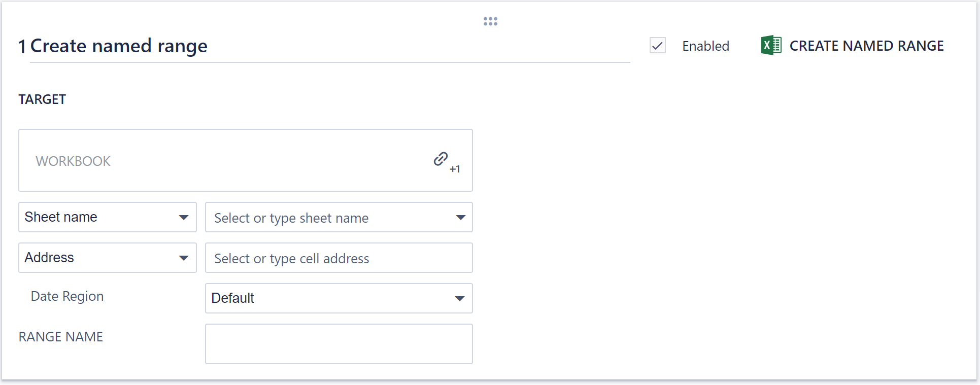This screenshot has height=385, width=980.
Task: Click the step title Create named range
Action: 119,46
